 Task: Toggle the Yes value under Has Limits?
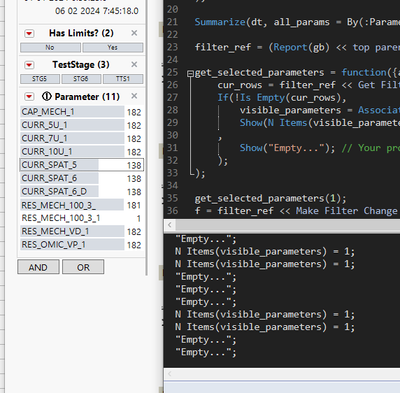[x=113, y=48]
